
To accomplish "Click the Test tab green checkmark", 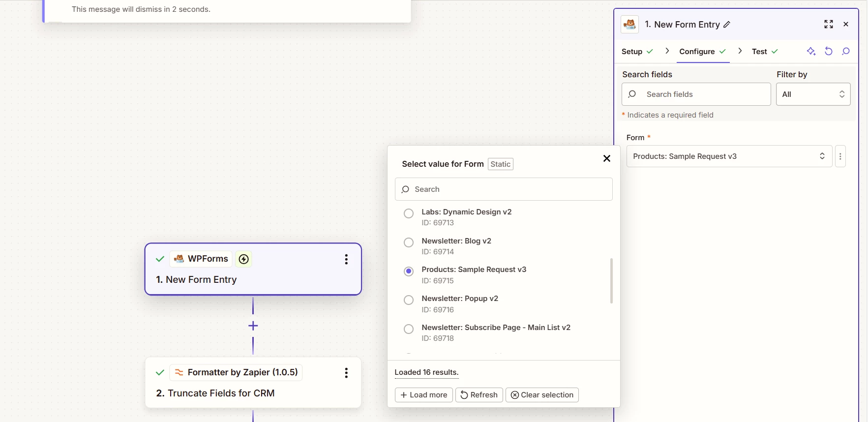I will [x=775, y=51].
